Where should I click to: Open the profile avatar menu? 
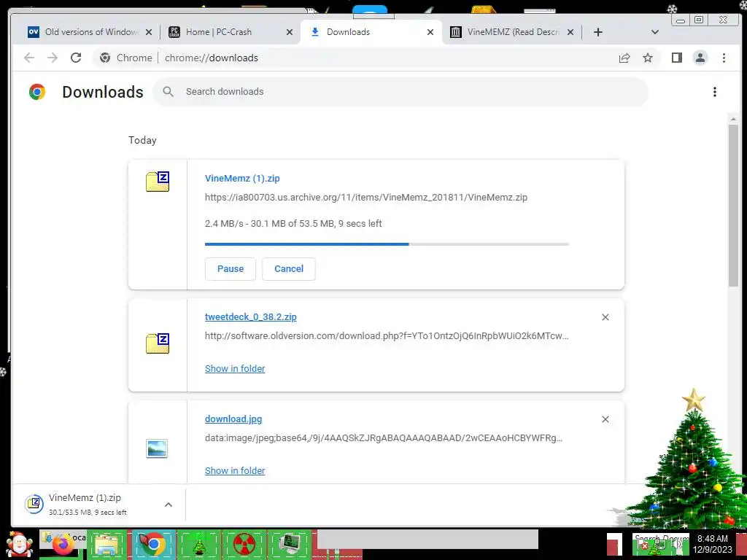(700, 58)
